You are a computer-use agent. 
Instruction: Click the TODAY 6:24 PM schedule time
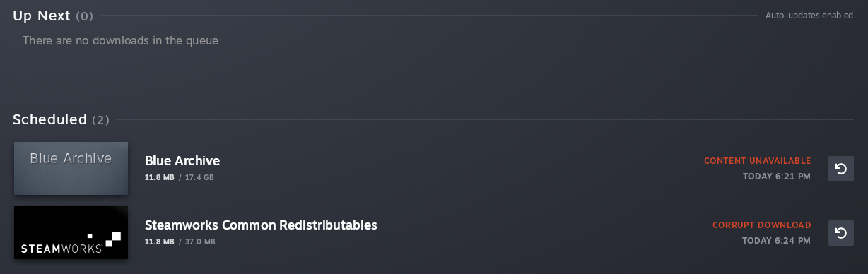click(x=776, y=241)
